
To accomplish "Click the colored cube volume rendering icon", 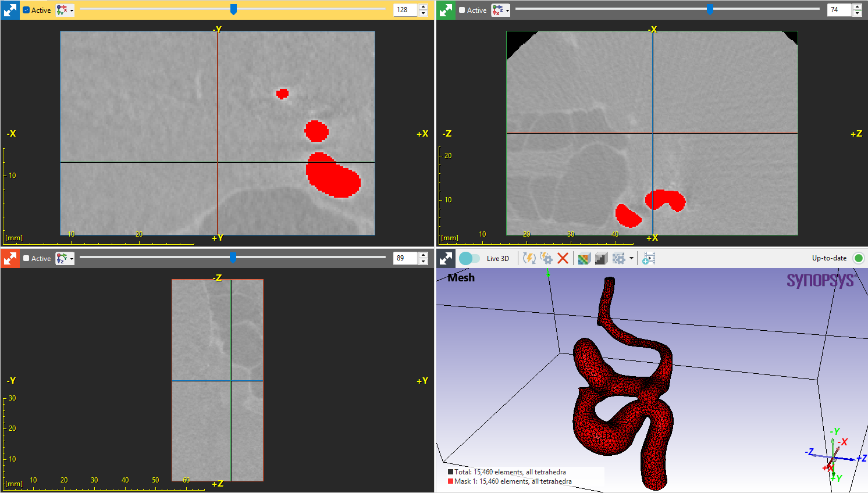I will pyautogui.click(x=584, y=258).
